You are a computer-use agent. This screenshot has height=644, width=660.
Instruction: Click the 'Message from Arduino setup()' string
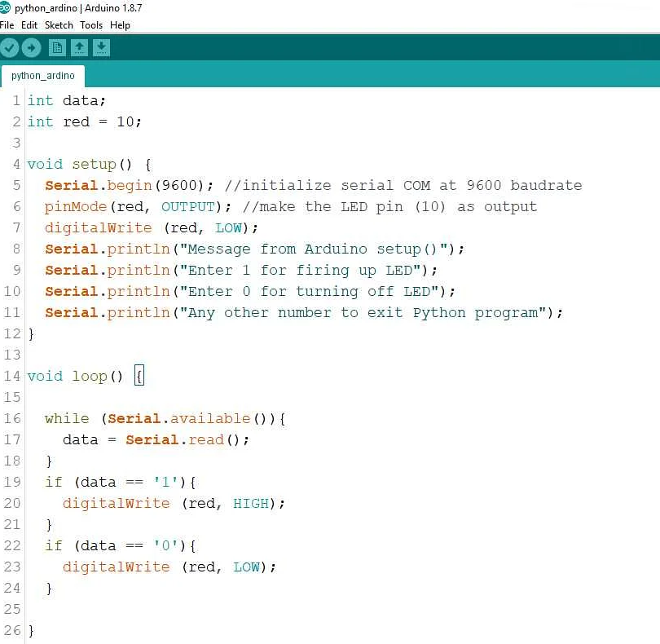313,249
